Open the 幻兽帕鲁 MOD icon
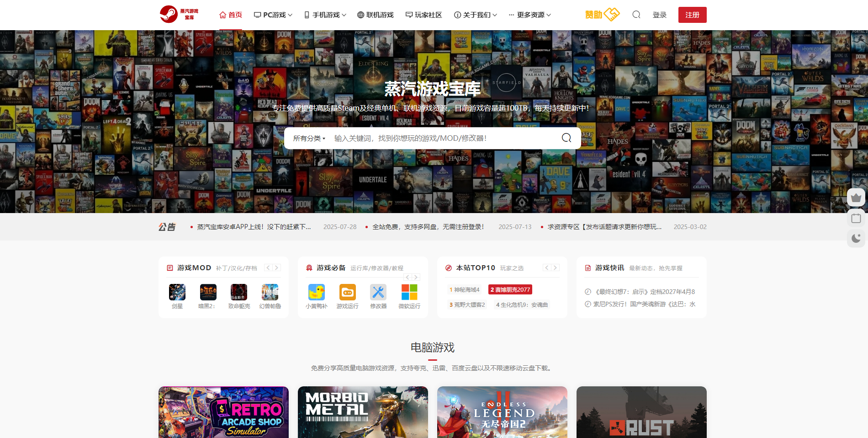The height and width of the screenshot is (438, 868). pos(270,292)
